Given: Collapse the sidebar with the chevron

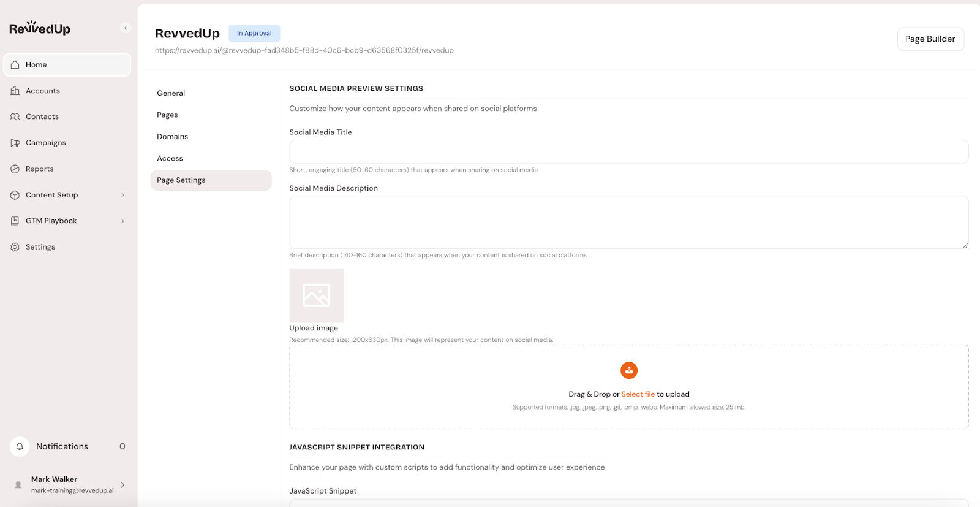Looking at the screenshot, I should coord(126,28).
